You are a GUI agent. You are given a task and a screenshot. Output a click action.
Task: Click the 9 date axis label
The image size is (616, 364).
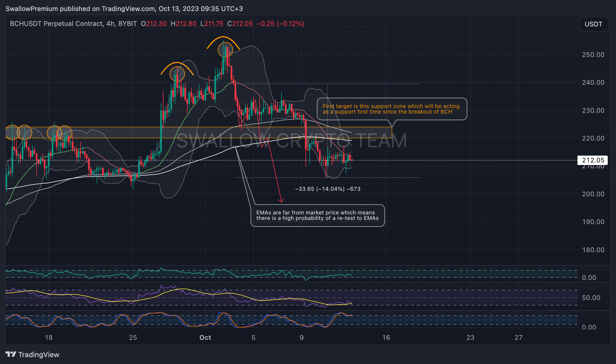click(x=302, y=337)
